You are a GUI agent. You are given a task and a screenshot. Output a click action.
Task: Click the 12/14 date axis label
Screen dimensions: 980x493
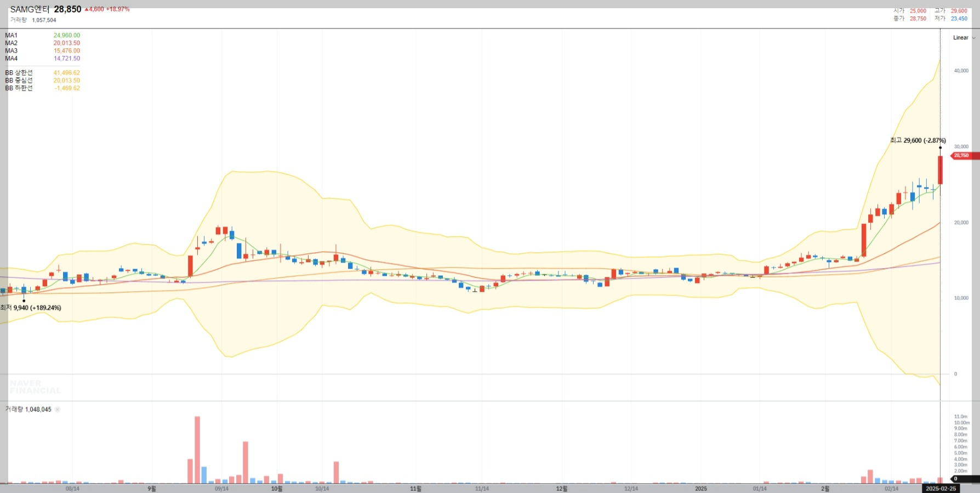click(x=631, y=489)
